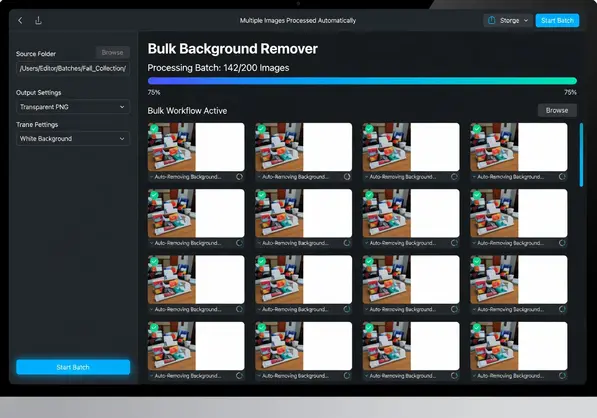Click the 'Trane Fettings' label

(x=37, y=124)
